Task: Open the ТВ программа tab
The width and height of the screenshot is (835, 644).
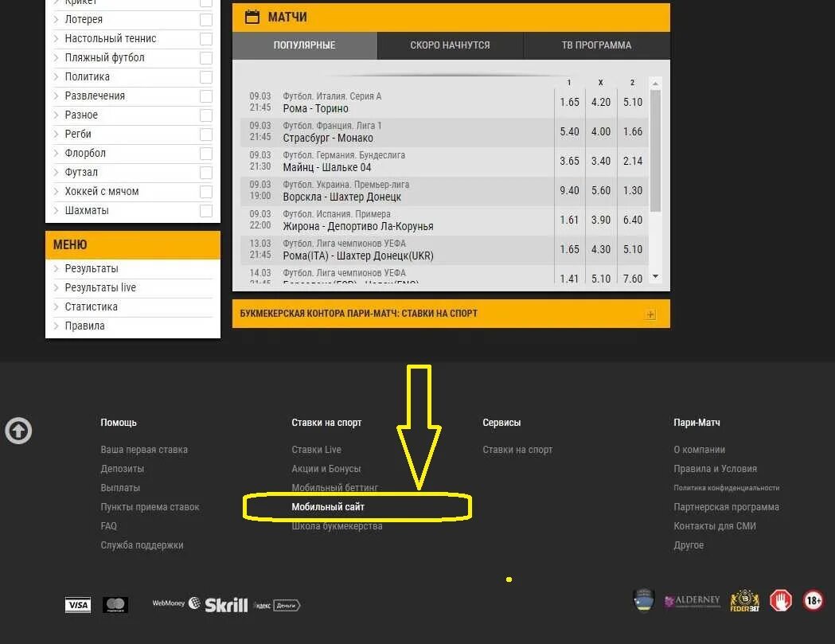Action: coord(596,45)
